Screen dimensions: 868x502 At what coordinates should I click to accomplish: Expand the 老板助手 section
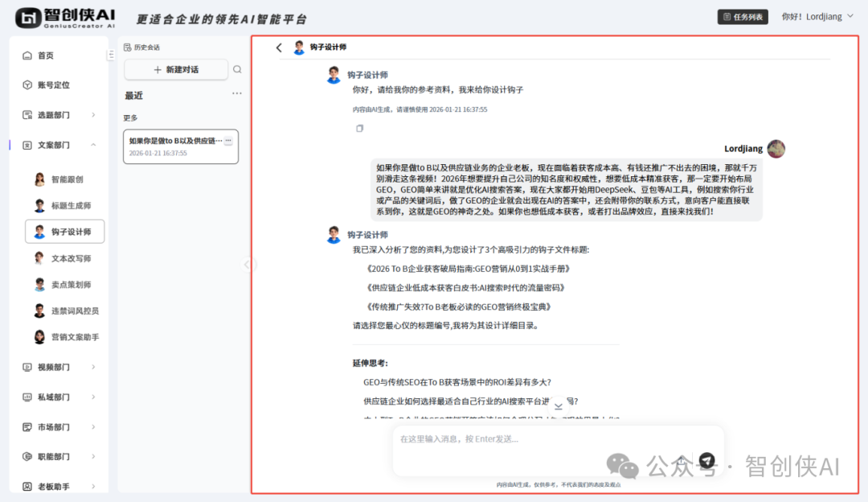coord(58,487)
